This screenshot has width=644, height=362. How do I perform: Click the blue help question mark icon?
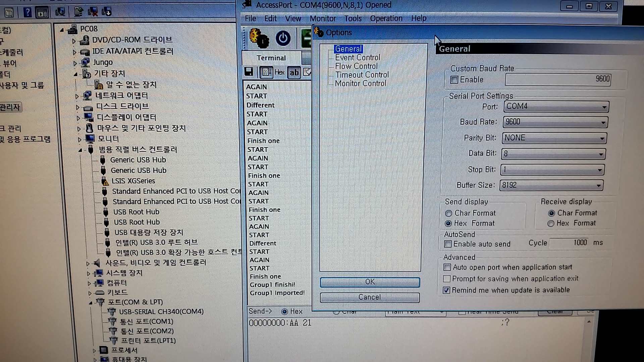tap(28, 13)
